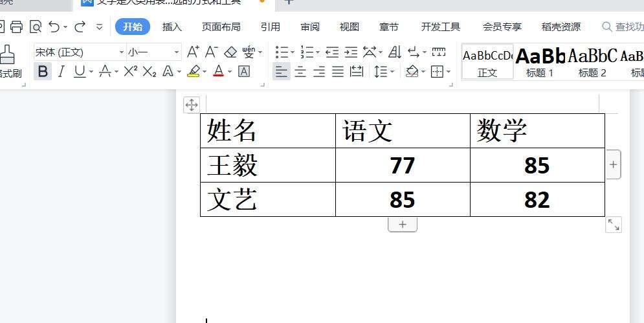
Task: Click the line spacing icon
Action: click(381, 71)
